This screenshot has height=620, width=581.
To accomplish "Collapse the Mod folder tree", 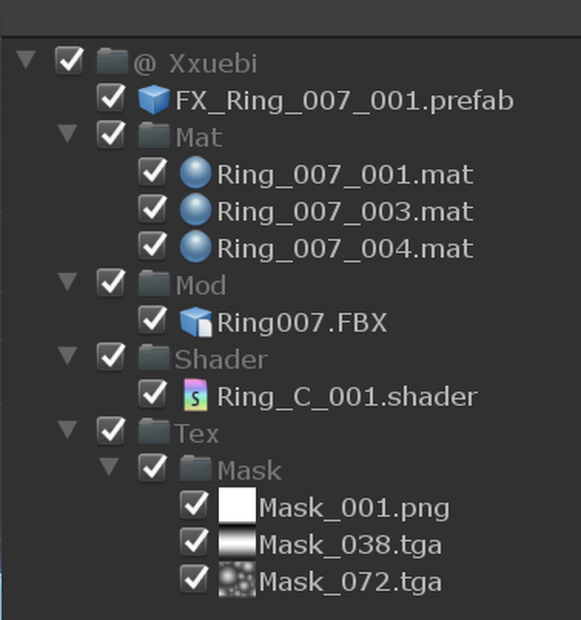I will [x=68, y=282].
